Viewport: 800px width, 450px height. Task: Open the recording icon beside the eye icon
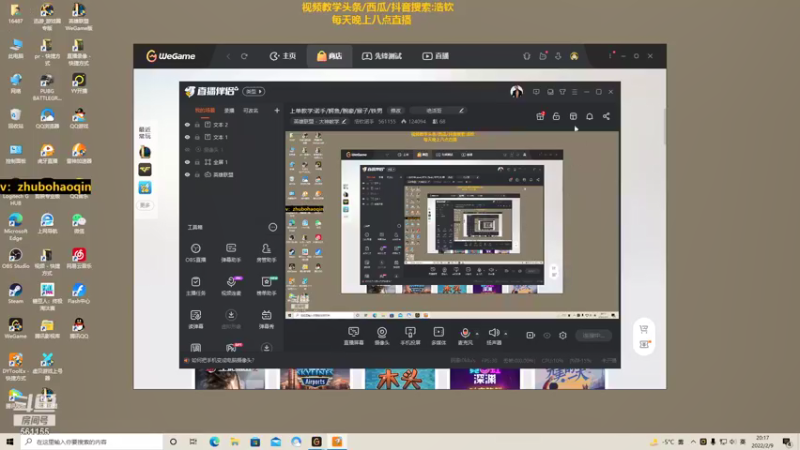[x=531, y=335]
